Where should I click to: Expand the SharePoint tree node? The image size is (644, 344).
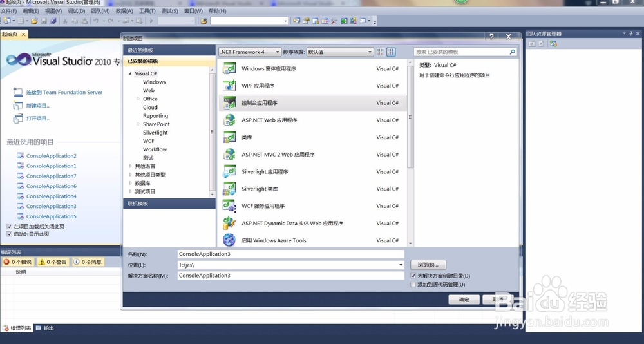click(139, 124)
